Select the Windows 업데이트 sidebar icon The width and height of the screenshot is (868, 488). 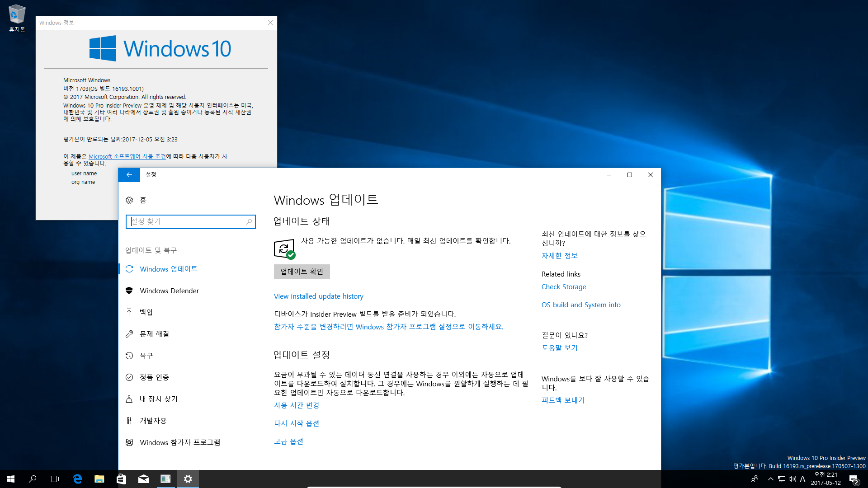point(129,269)
